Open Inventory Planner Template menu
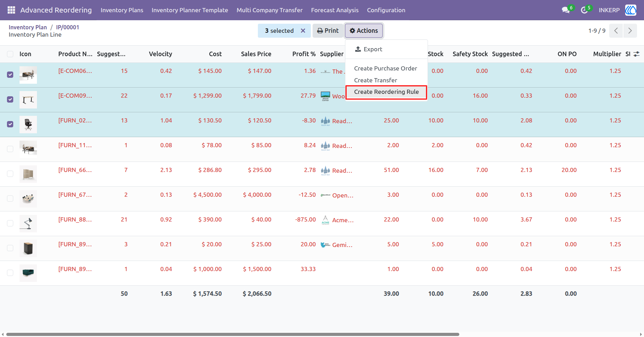This screenshot has height=337, width=644. click(x=190, y=10)
